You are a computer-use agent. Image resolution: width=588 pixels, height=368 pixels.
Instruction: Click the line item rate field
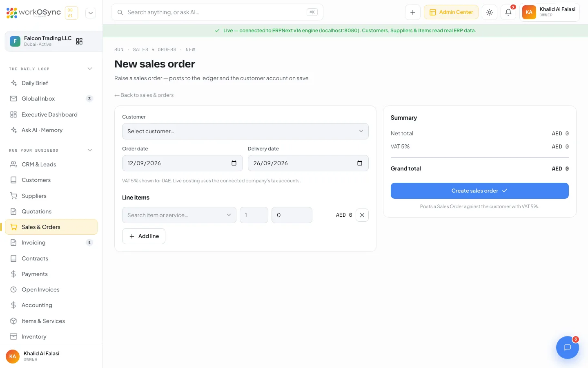(x=292, y=215)
